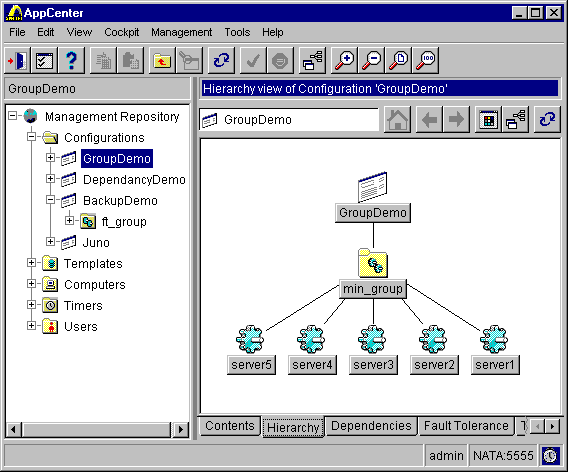Click the GroupDemo label in diagram
This screenshot has height=472, width=568.
click(373, 213)
